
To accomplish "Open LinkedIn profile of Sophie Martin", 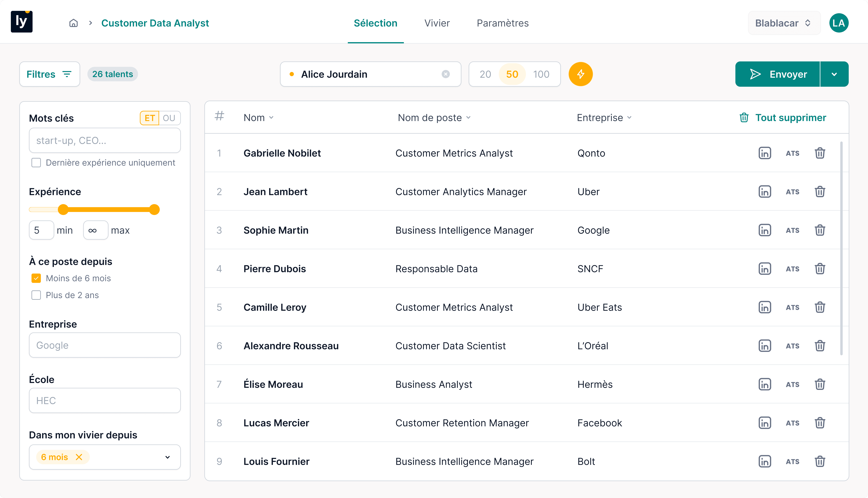I will pyautogui.click(x=765, y=230).
